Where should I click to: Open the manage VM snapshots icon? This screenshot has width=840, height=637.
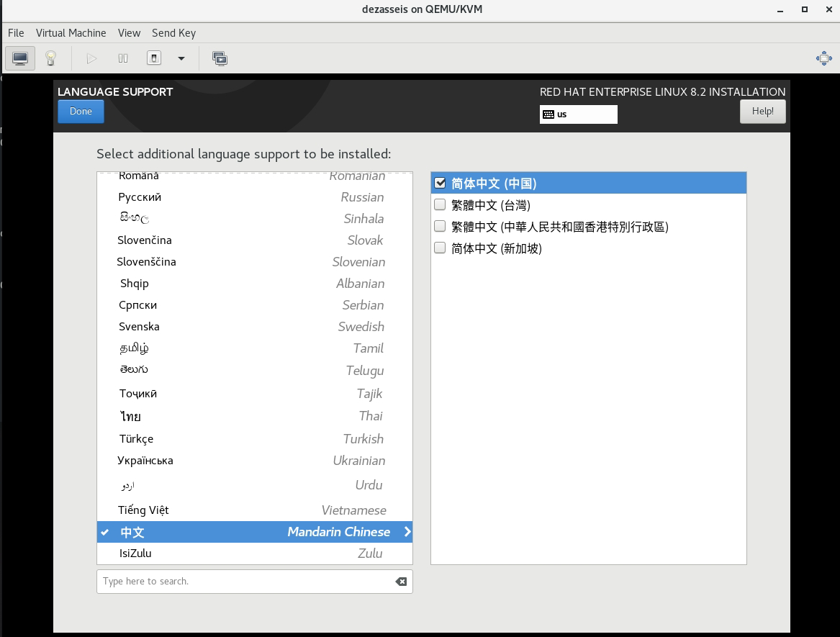[x=220, y=58]
